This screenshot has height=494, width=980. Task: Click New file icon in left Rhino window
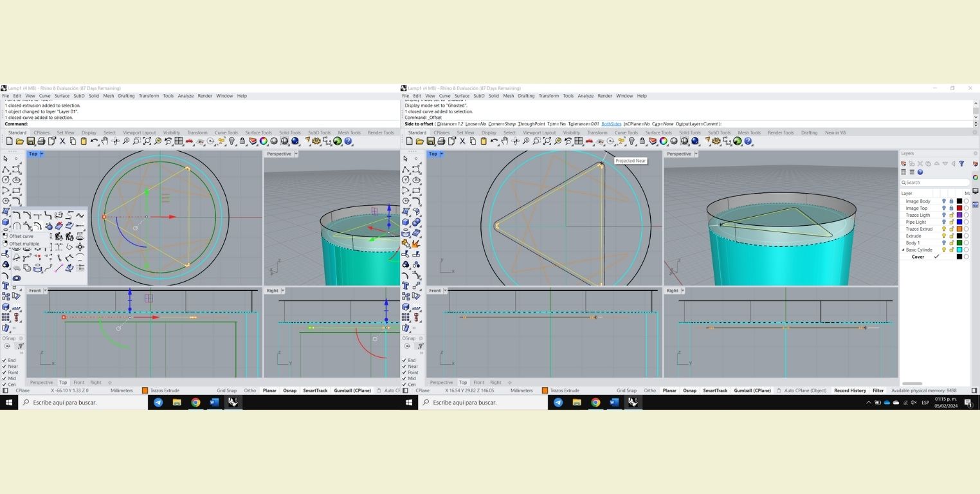(x=10, y=141)
